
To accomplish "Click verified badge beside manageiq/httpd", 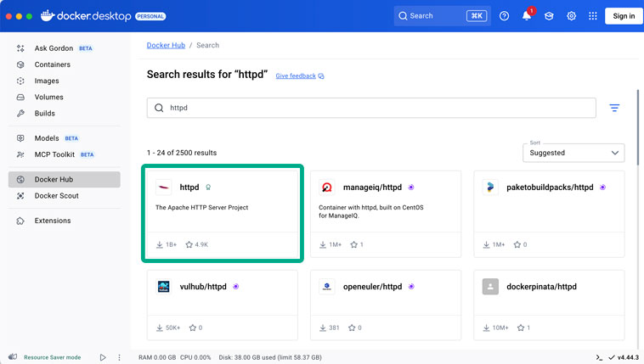I will click(x=410, y=188).
